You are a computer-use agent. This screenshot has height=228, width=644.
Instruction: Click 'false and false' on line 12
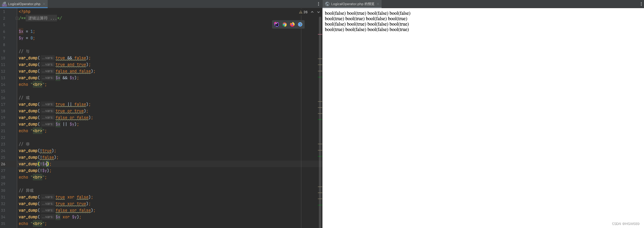pyautogui.click(x=73, y=71)
